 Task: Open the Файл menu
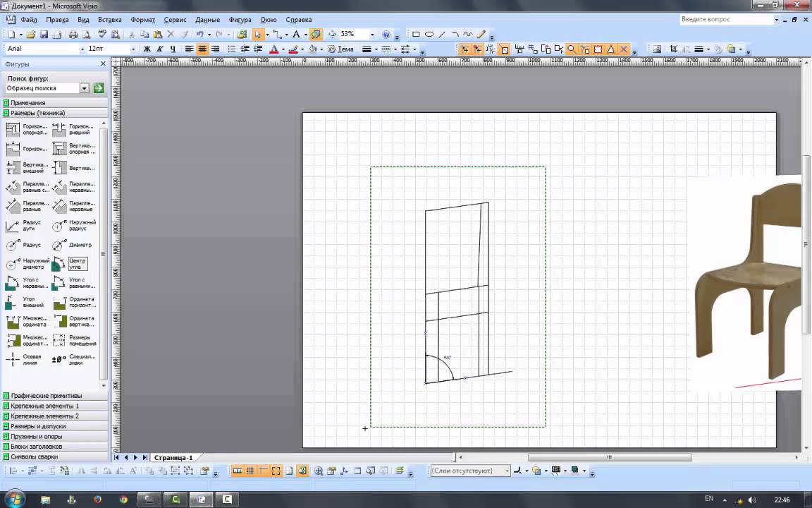point(29,20)
